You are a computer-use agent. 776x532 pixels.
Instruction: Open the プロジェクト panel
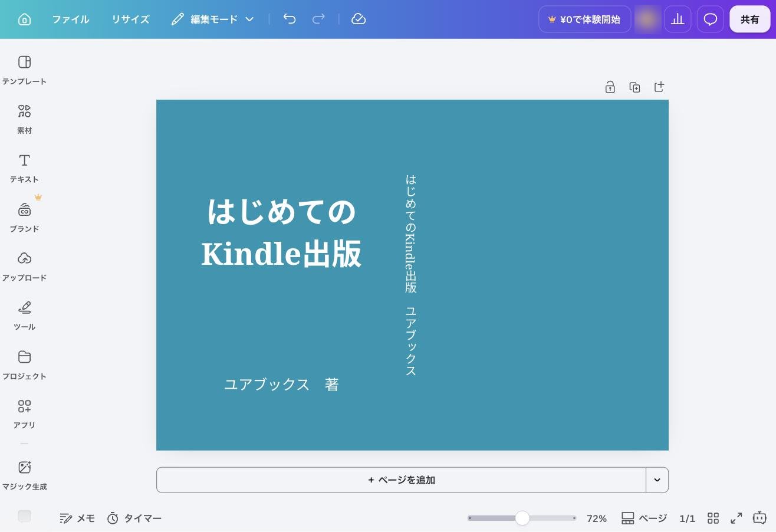click(24, 365)
